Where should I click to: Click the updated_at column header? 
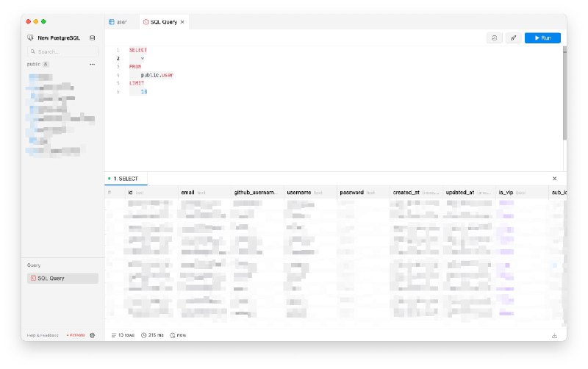click(x=469, y=193)
